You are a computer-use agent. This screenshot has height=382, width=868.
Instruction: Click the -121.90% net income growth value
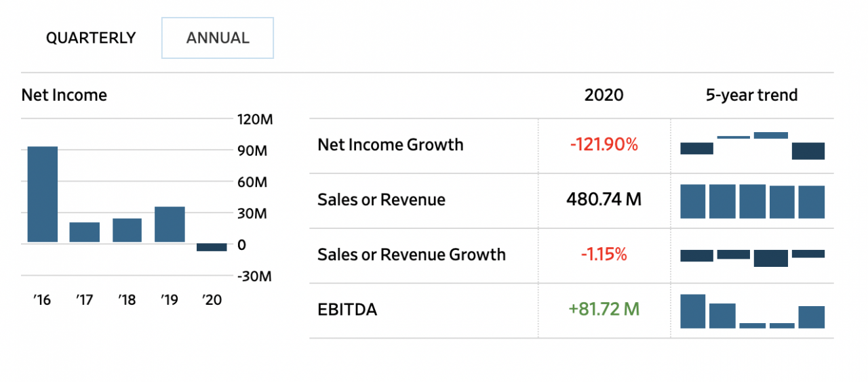[x=604, y=145]
